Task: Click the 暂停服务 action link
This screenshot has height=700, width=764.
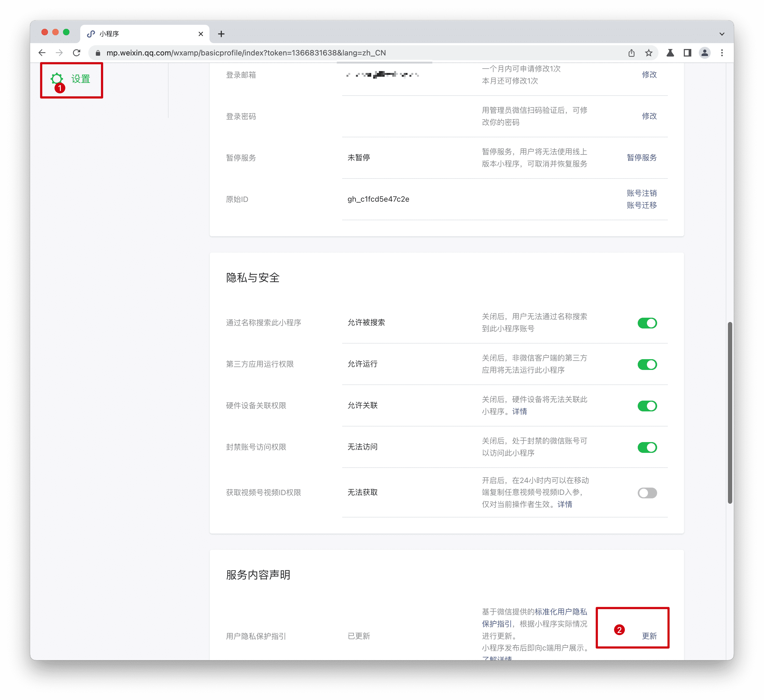Action: coord(642,158)
